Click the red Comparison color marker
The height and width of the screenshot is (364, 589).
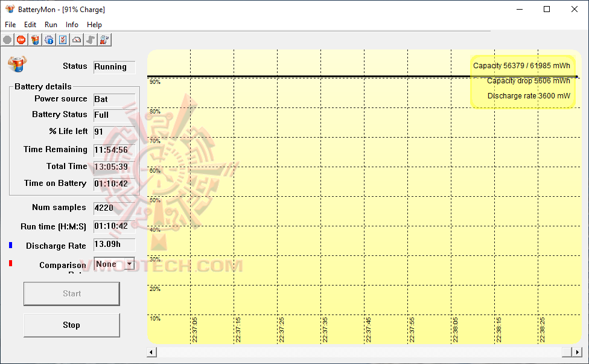10,263
